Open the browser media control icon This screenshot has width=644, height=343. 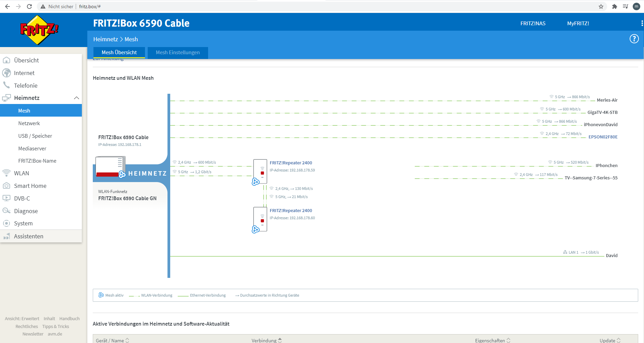pos(626,6)
